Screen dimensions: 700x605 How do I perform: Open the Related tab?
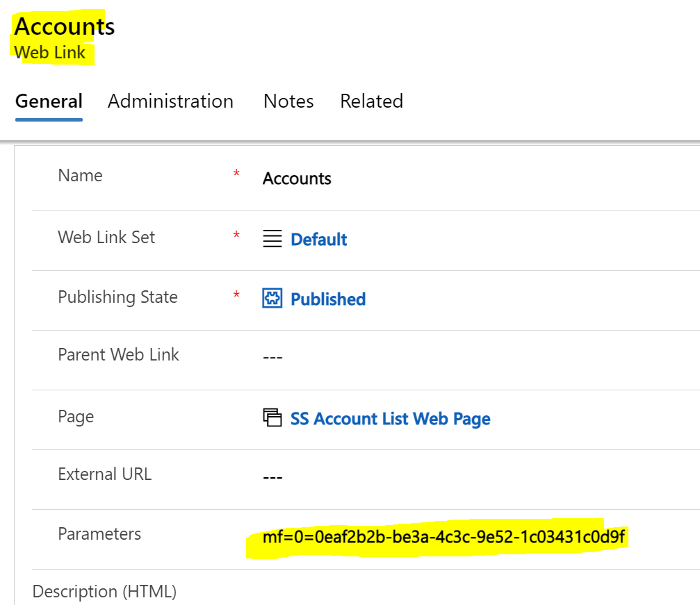click(371, 101)
